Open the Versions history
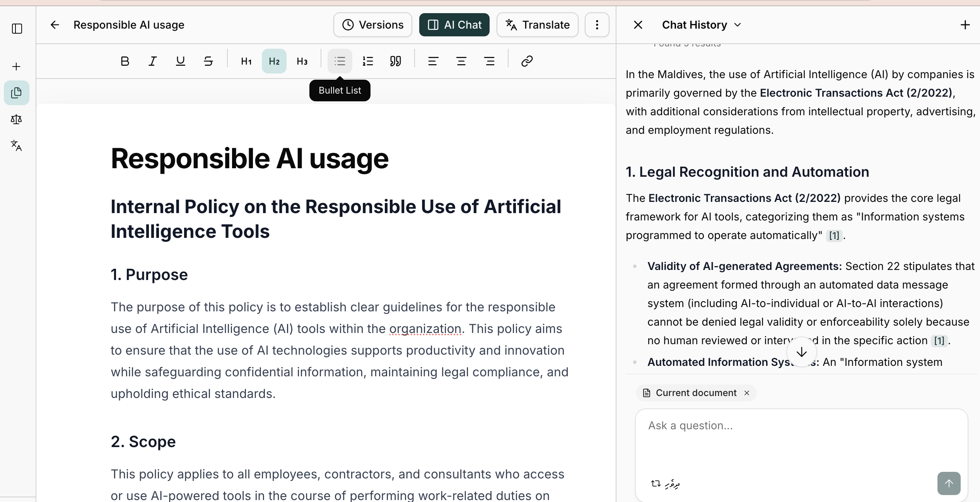The width and height of the screenshot is (980, 502). tap(372, 25)
